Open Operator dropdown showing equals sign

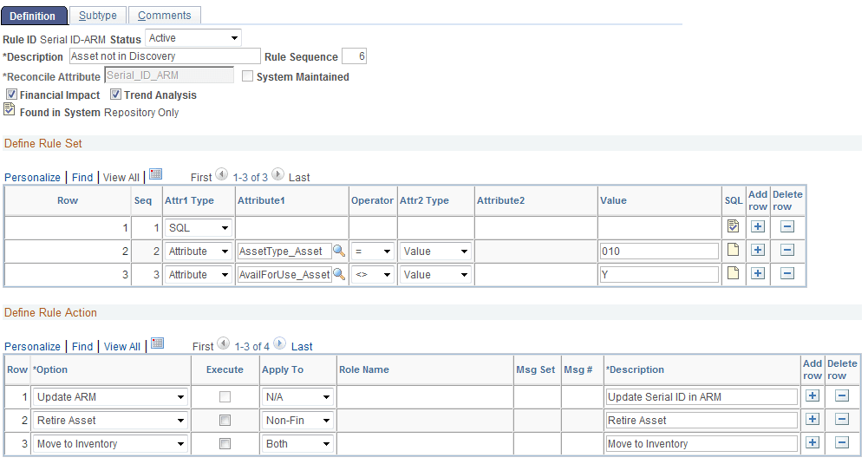coord(373,252)
